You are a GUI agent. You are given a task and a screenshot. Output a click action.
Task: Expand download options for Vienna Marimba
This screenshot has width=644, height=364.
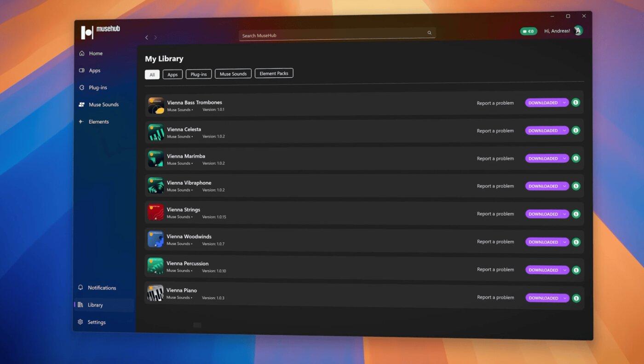click(564, 158)
